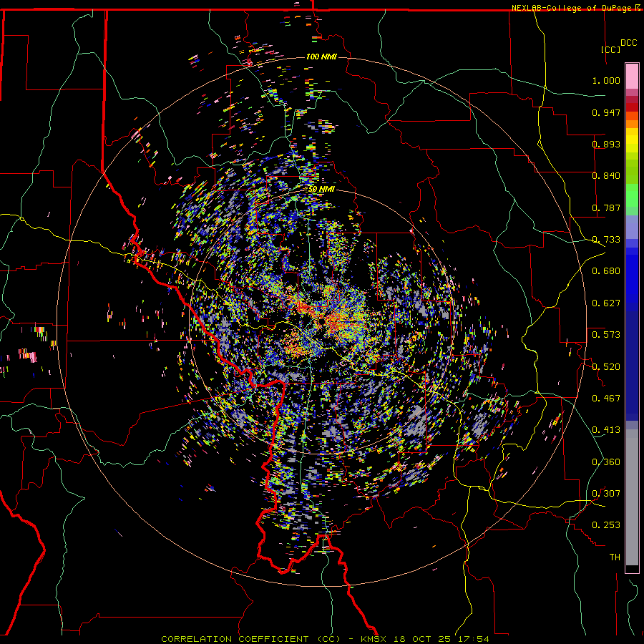Select the 0.893 legend value
Image resolution: width=644 pixels, height=644 pixels.
(x=606, y=144)
